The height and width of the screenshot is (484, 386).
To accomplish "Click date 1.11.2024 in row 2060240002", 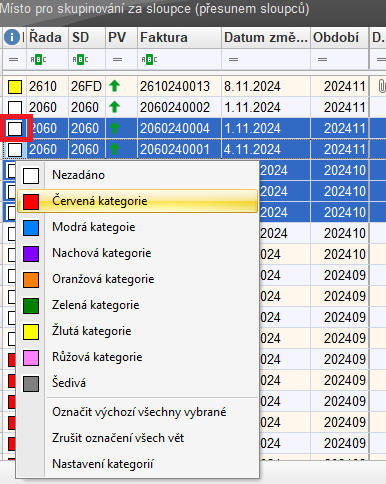I will pos(266,107).
